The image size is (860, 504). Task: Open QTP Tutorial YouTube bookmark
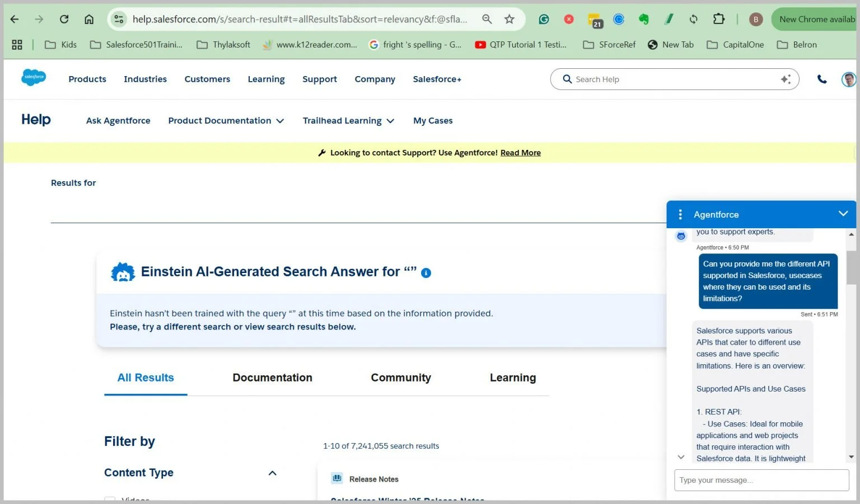(x=521, y=44)
